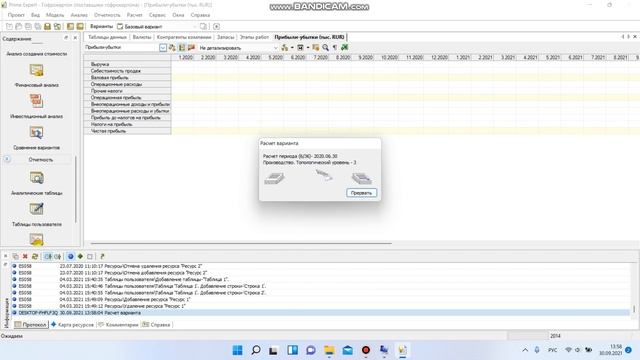Open the Инвестиционный анализ sidebar icon
This screenshot has width=640, height=360.
[36, 101]
